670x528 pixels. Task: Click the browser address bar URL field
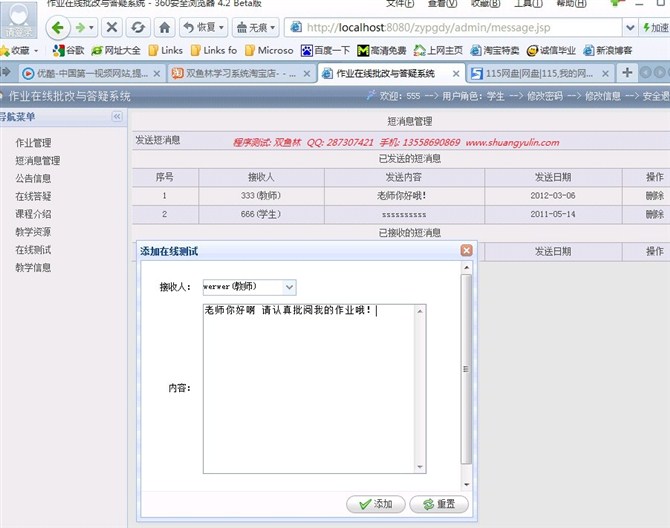(x=453, y=28)
